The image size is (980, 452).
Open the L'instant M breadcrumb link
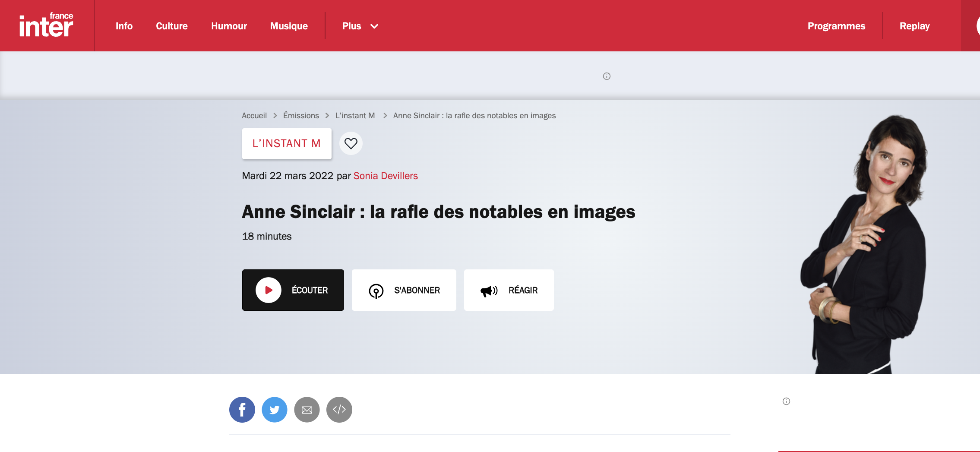click(x=355, y=116)
